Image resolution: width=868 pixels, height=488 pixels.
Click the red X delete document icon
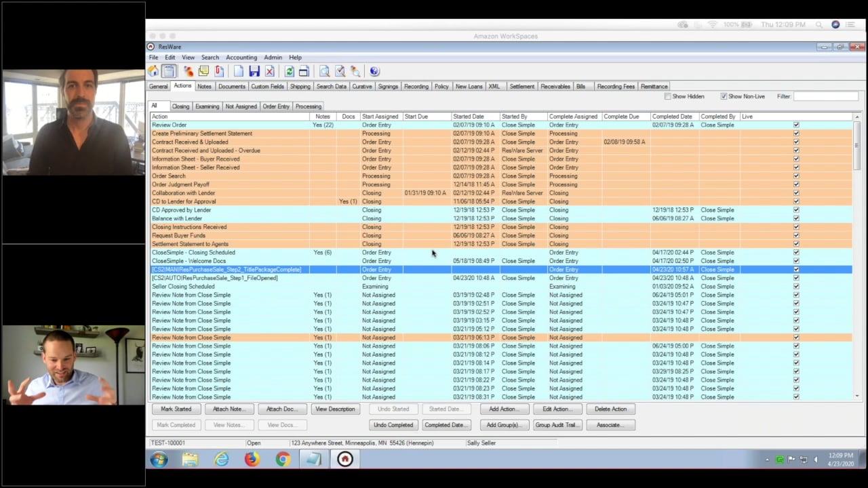point(270,71)
